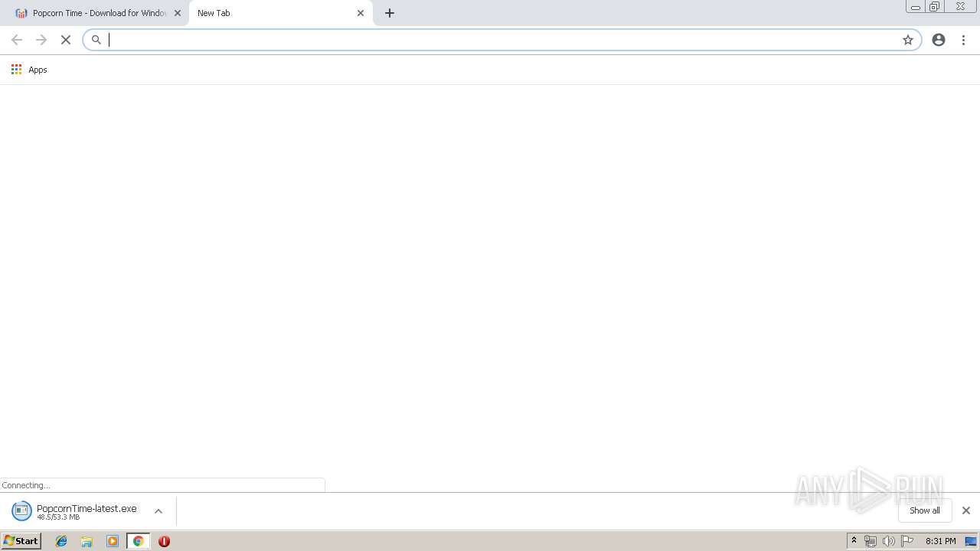
Task: Open Action Center flag icon
Action: tap(907, 541)
